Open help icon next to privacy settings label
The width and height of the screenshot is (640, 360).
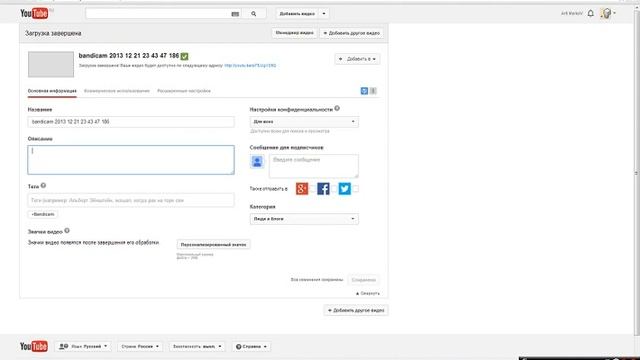tap(337, 109)
